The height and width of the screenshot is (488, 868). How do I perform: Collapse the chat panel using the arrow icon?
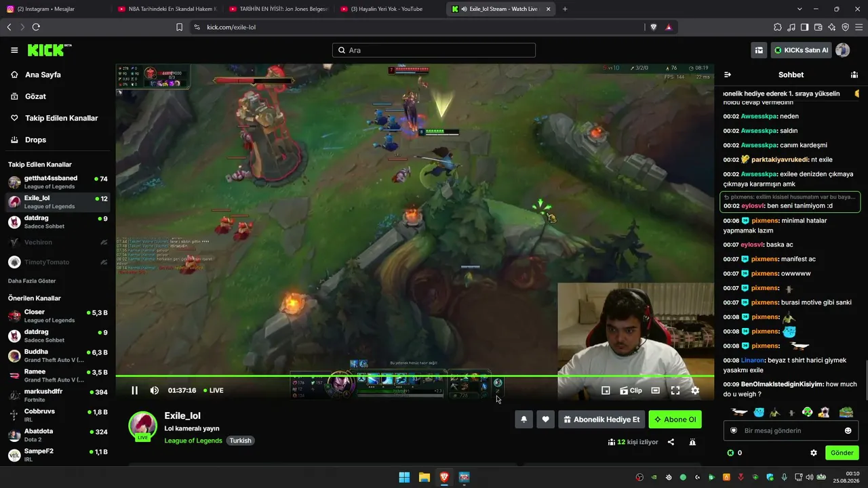[x=728, y=75]
